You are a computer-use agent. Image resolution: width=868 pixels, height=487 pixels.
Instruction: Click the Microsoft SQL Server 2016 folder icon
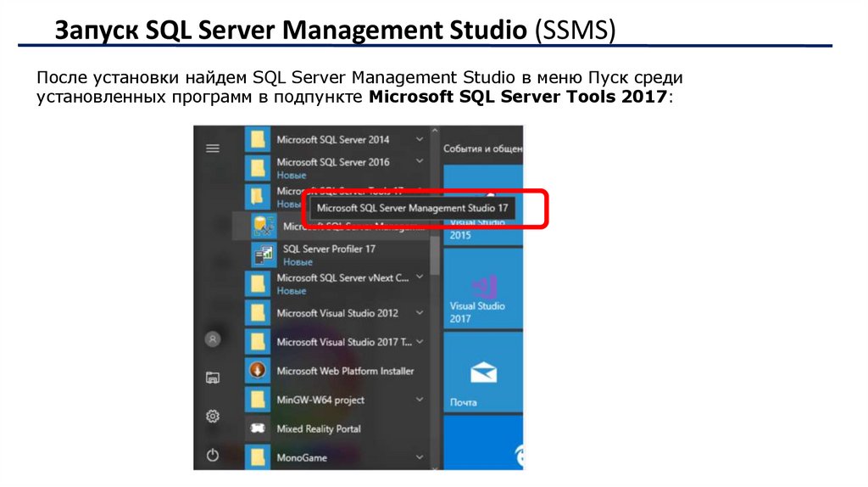pos(258,168)
